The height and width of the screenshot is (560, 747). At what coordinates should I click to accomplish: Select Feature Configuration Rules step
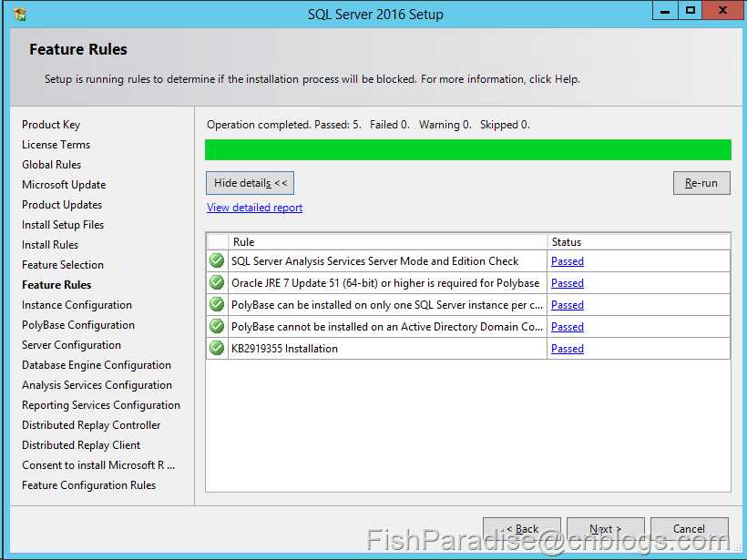(x=88, y=484)
